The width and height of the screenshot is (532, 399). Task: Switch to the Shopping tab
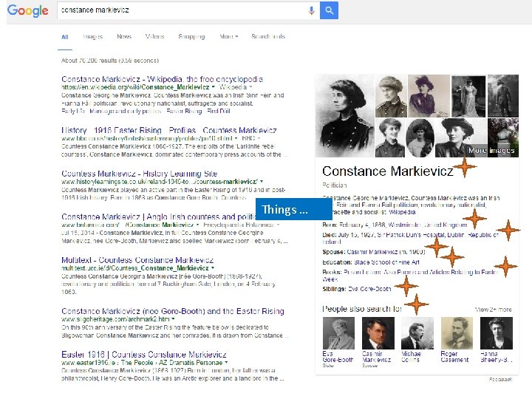click(191, 37)
